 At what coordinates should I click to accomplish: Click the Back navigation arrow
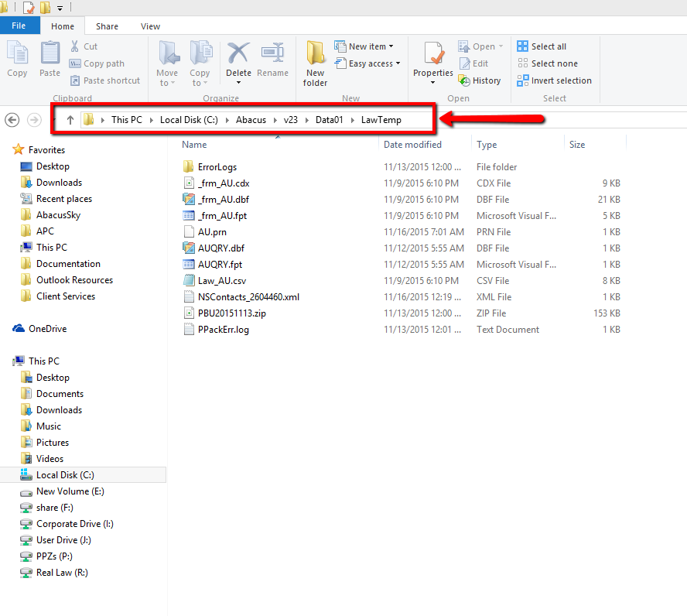(12, 120)
